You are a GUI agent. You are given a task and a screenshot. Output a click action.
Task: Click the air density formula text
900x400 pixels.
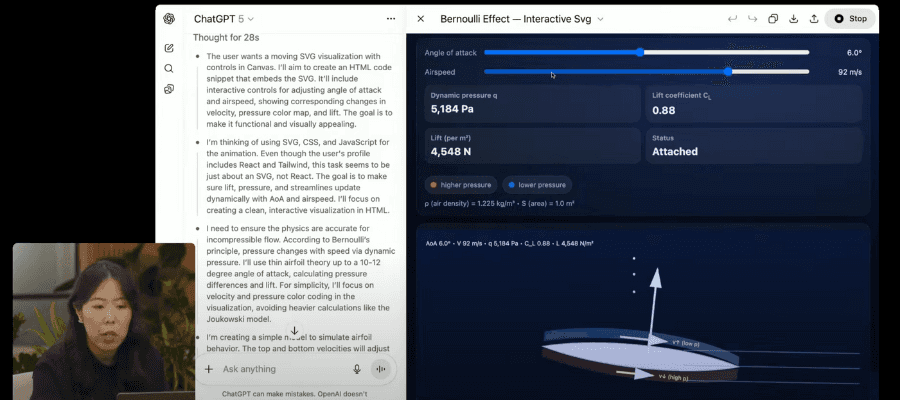pyautogui.click(x=499, y=203)
